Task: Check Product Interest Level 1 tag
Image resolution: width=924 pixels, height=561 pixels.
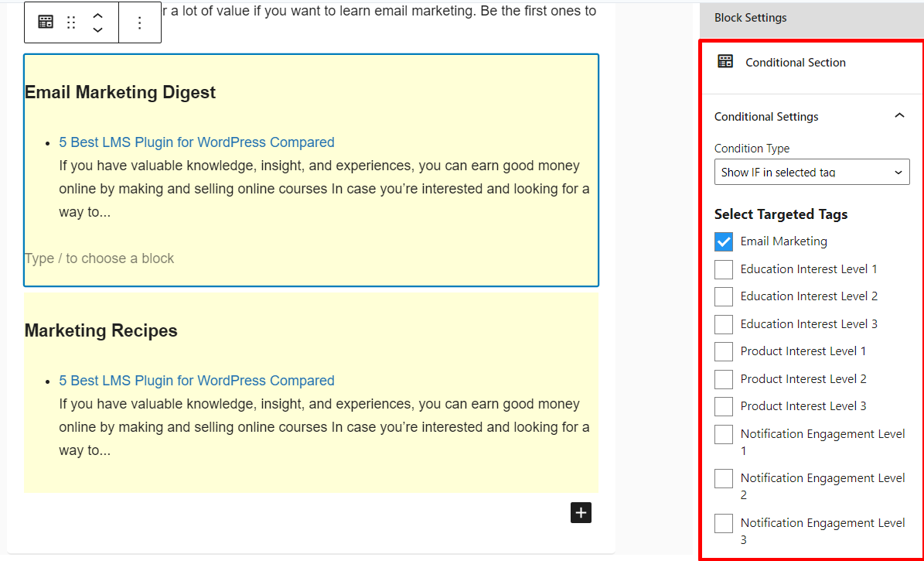Action: point(724,351)
